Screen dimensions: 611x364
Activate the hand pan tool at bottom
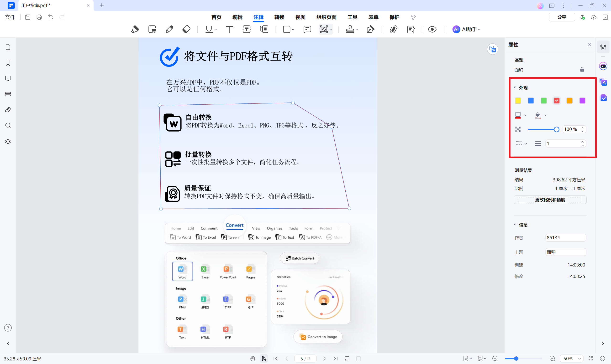click(x=253, y=358)
